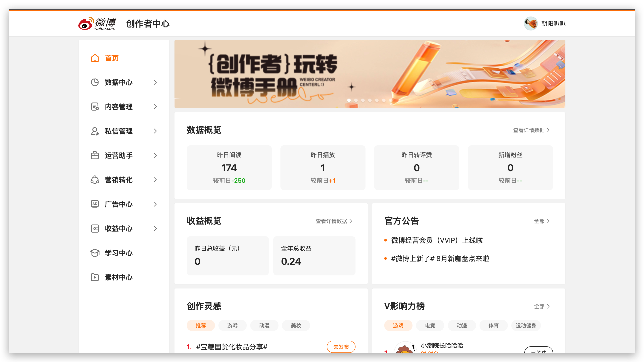Select the 美妆 tab in 创作灵感
This screenshot has width=644, height=362.
(296, 325)
